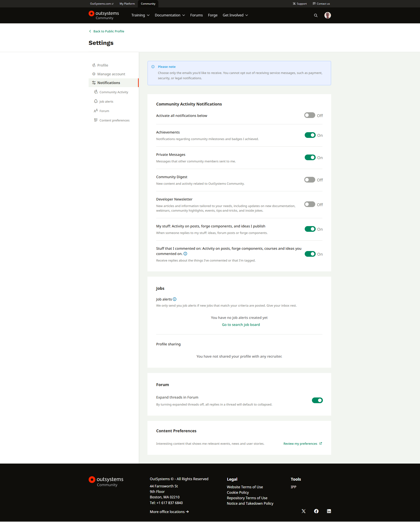Enable the Community Digest toggle
420x522 pixels.
point(310,180)
